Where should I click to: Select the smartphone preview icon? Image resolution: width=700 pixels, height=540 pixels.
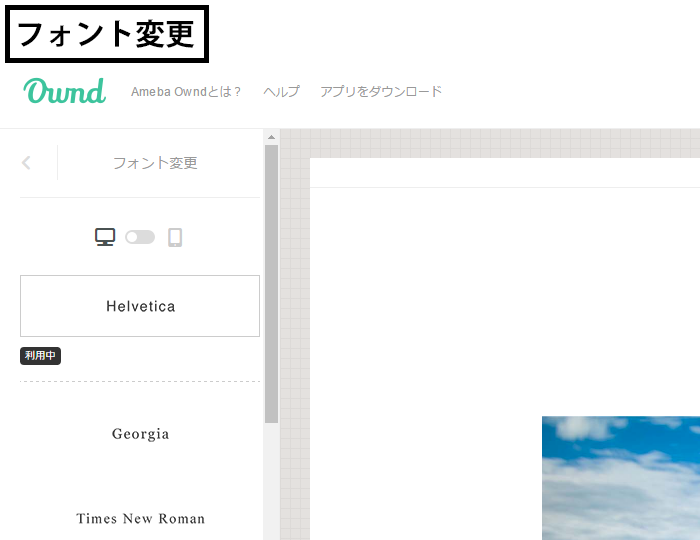[x=175, y=237]
